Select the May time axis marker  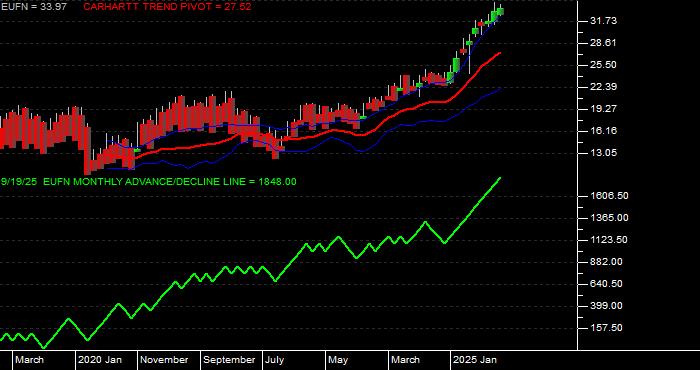pyautogui.click(x=339, y=360)
